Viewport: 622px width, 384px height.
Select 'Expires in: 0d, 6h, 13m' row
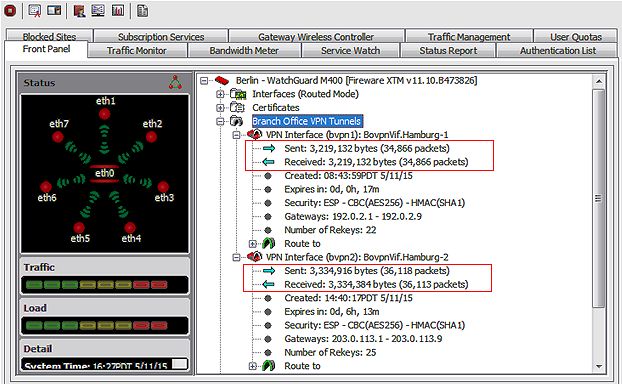coord(332,312)
